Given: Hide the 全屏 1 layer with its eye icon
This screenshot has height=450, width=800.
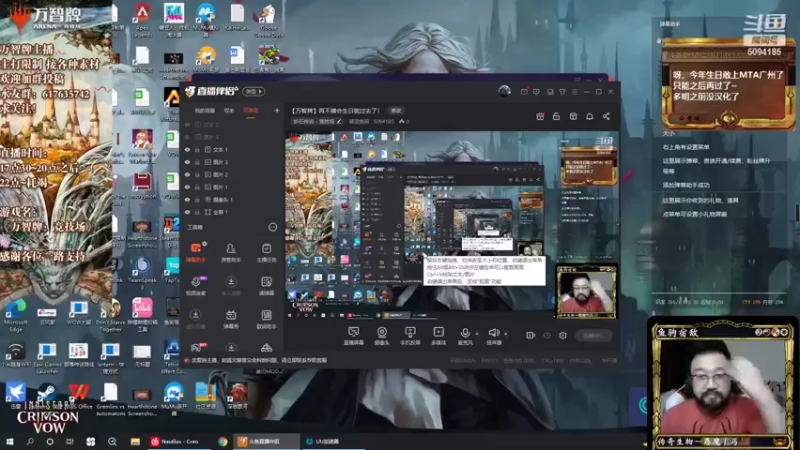Looking at the screenshot, I should (187, 212).
